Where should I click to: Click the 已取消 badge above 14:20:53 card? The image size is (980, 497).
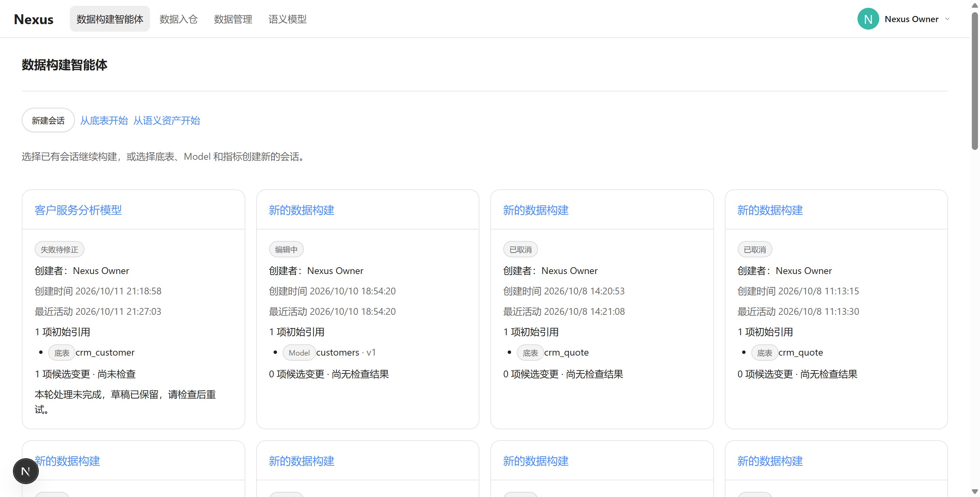tap(520, 250)
